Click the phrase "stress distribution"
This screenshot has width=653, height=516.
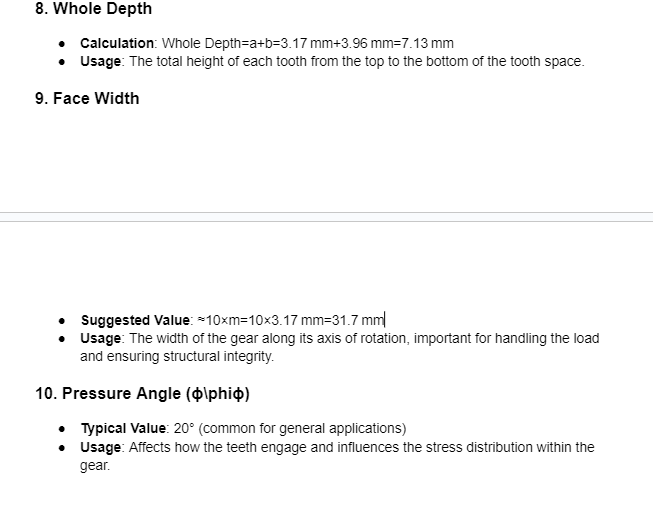pos(465,447)
